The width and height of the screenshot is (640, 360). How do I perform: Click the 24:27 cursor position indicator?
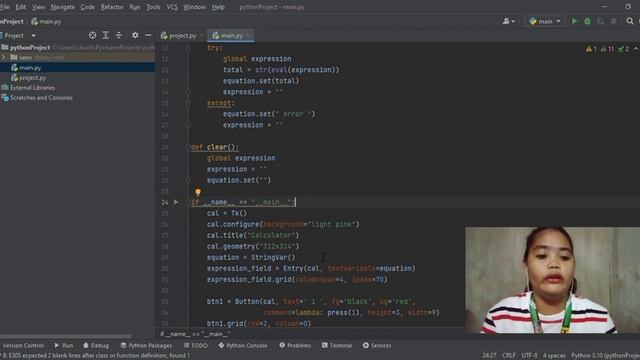click(x=489, y=356)
